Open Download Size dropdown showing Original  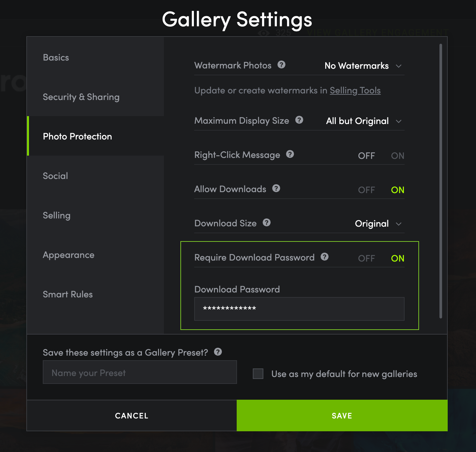378,224
